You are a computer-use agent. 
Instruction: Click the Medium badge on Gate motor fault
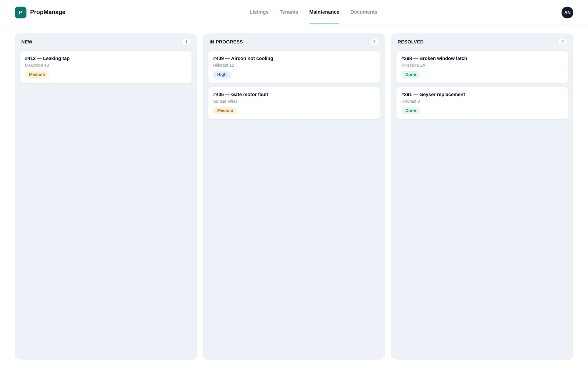point(225,111)
